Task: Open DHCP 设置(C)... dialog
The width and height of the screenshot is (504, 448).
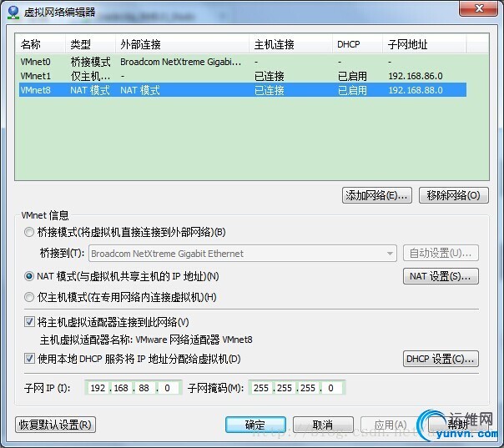Action: (441, 359)
